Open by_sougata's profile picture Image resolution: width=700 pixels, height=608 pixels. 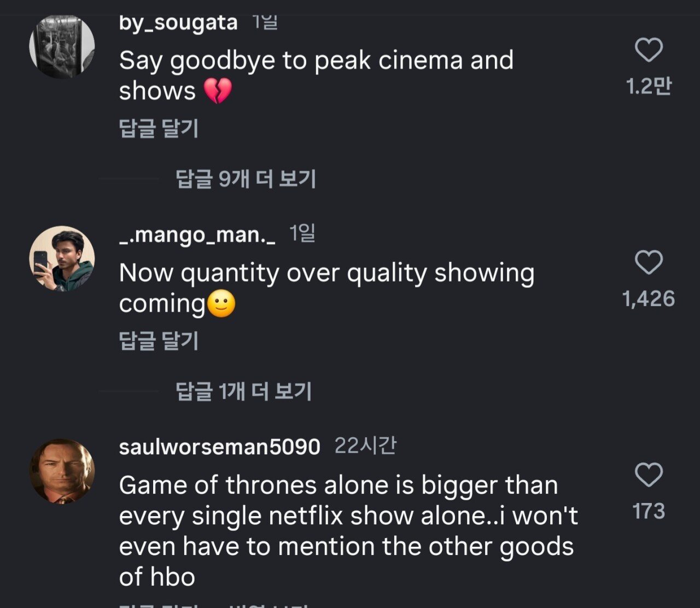pos(62,46)
